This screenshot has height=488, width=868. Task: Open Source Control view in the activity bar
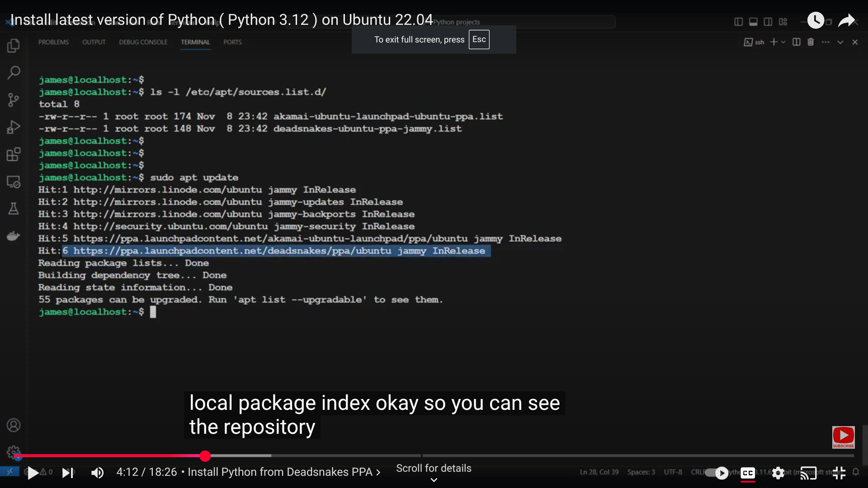tap(14, 100)
